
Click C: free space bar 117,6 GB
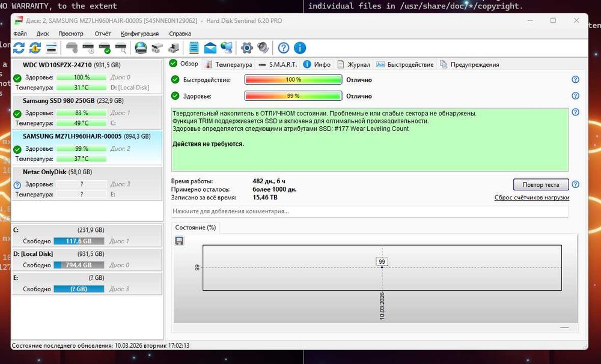point(79,241)
